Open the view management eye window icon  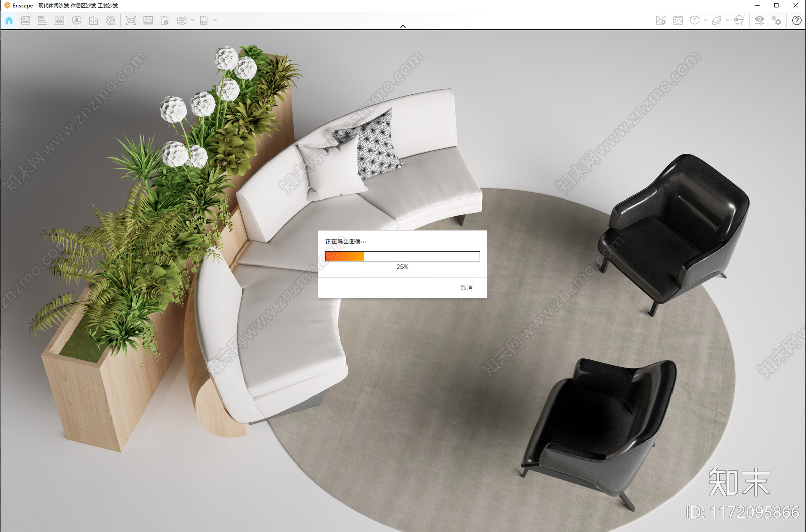(x=59, y=20)
